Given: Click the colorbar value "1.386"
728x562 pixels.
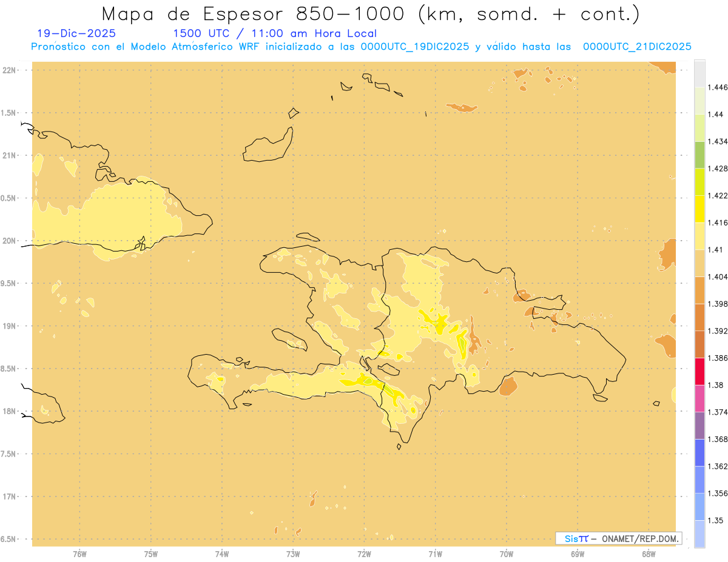Looking at the screenshot, I should [719, 358].
